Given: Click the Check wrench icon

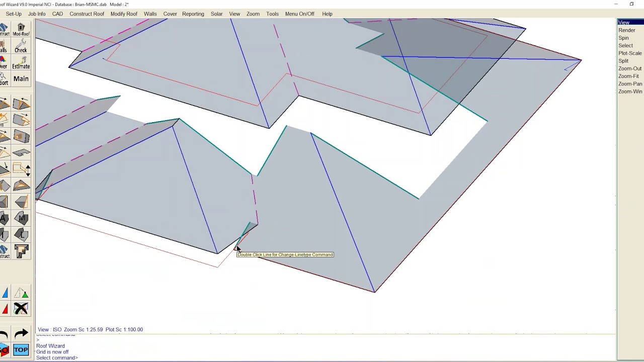Looking at the screenshot, I should pyautogui.click(x=21, y=46).
